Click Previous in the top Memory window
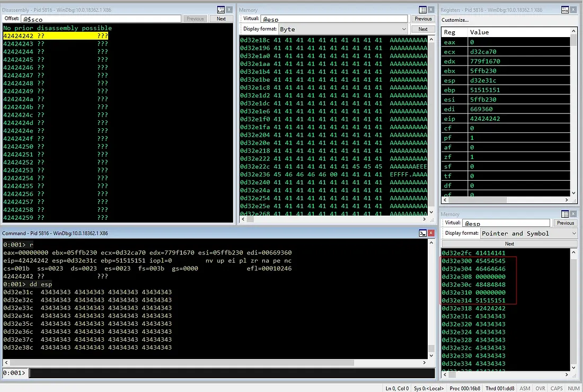 tap(423, 19)
